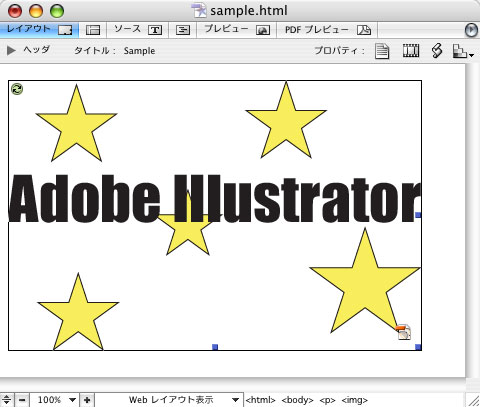Open the frame editor tab icon
Viewport: 480px width, 407px height.
(93, 30)
